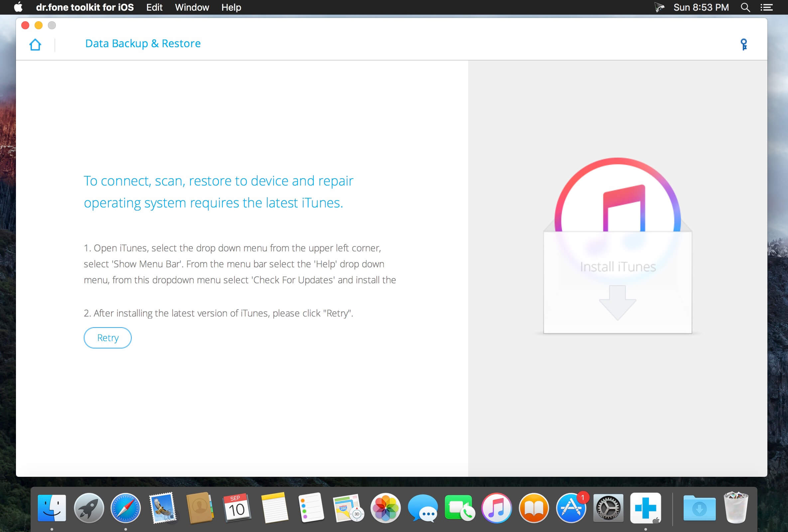788x532 pixels.
Task: Open the Edit menu
Action: 154,7
